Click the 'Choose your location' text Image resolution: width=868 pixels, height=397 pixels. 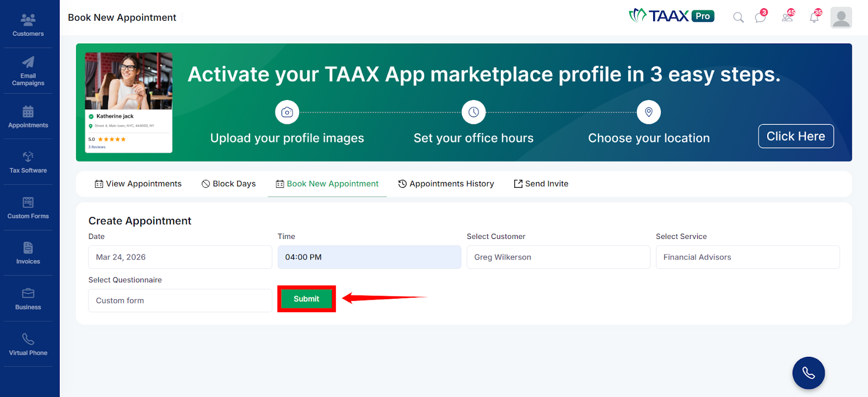pyautogui.click(x=649, y=138)
